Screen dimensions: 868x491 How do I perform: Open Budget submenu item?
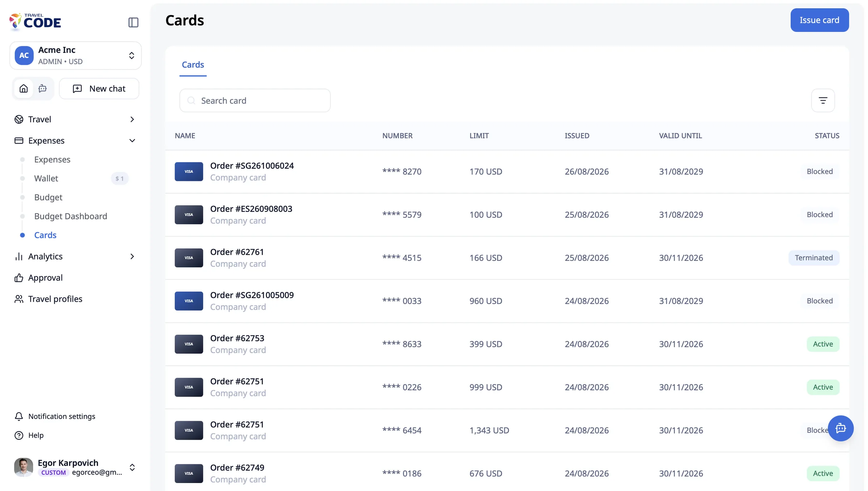click(48, 197)
